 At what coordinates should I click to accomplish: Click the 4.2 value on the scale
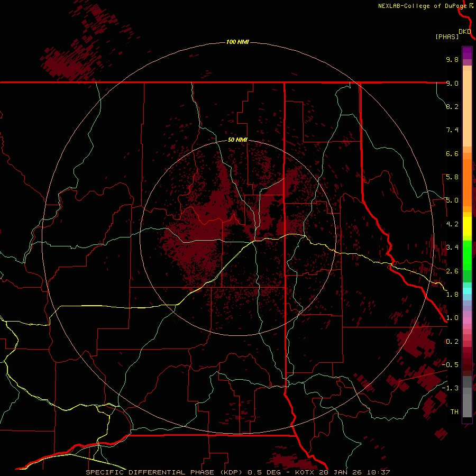(452, 224)
